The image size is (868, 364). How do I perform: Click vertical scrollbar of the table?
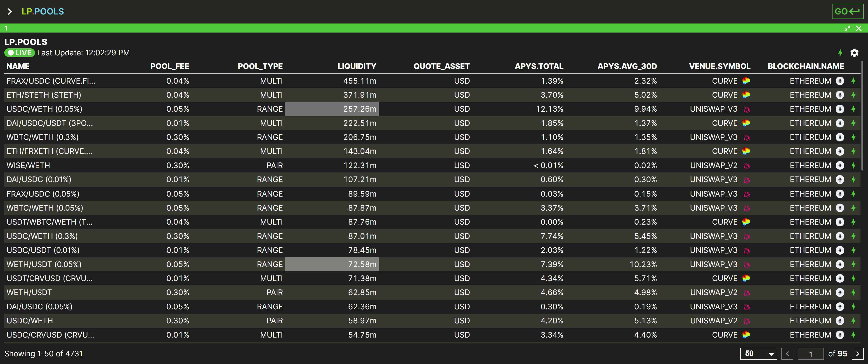[x=862, y=115]
